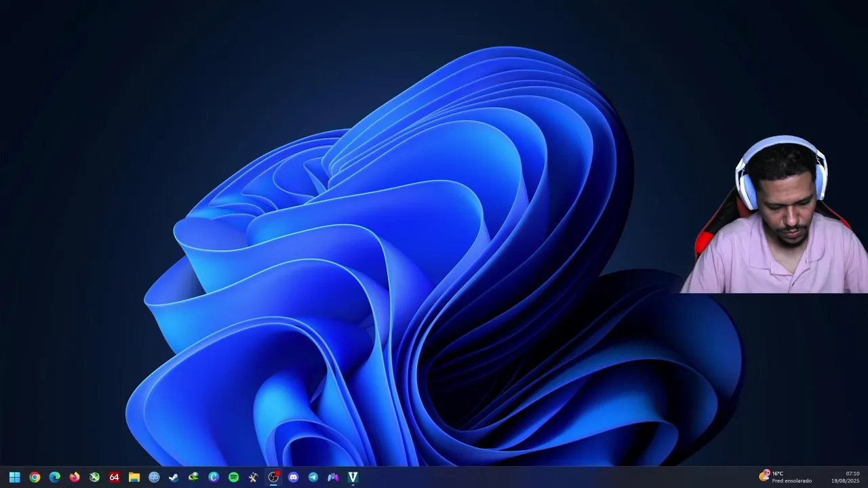Screen dimensions: 868x488
Task: Open the Windows Start menu
Action: tap(14, 477)
